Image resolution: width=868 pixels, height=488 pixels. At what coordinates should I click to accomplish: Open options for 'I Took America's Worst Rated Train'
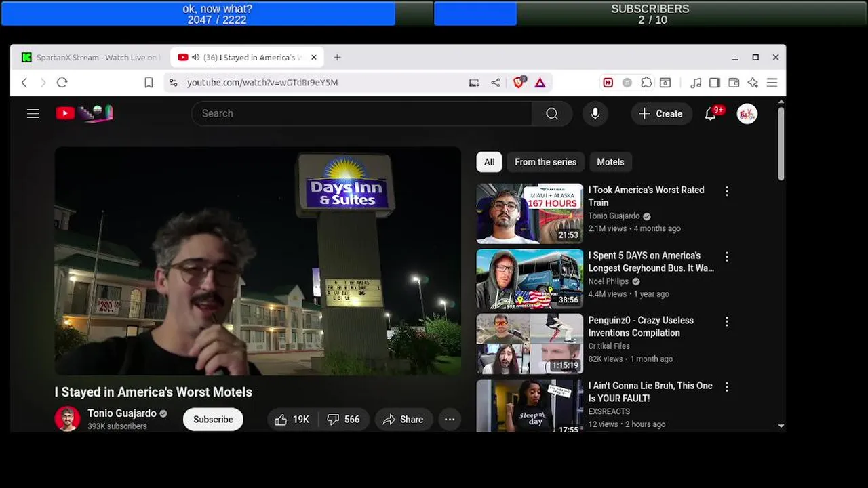coord(727,192)
